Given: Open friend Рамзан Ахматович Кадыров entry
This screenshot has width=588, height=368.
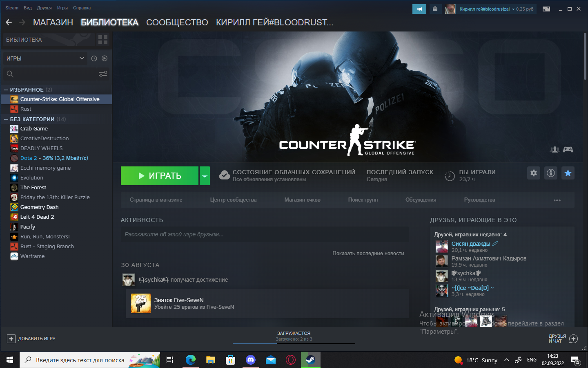Looking at the screenshot, I should pos(489,258).
